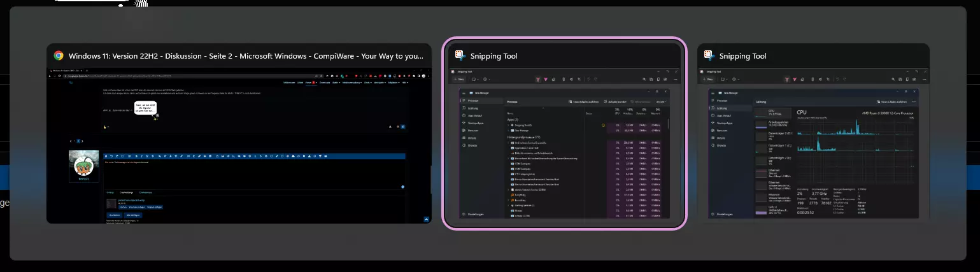Click the 'Snipping Tool' title of the highlighted window

[494, 56]
